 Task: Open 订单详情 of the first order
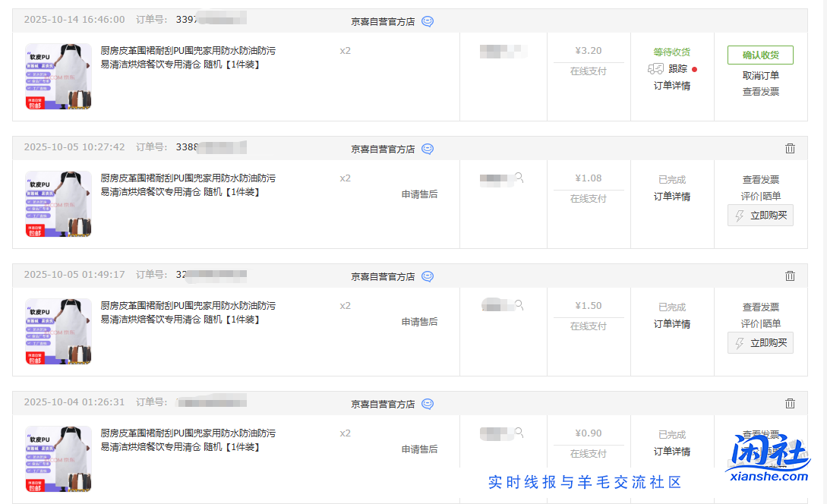point(671,85)
